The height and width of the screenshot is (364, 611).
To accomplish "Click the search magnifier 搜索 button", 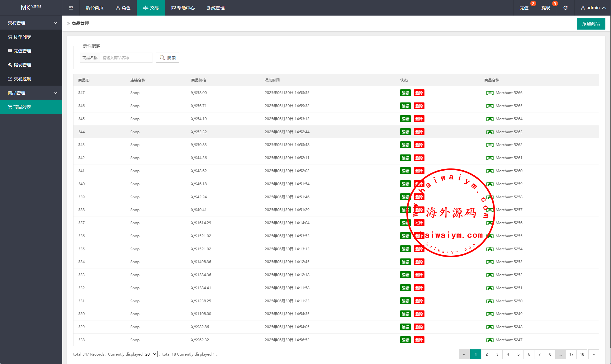I will click(x=168, y=58).
